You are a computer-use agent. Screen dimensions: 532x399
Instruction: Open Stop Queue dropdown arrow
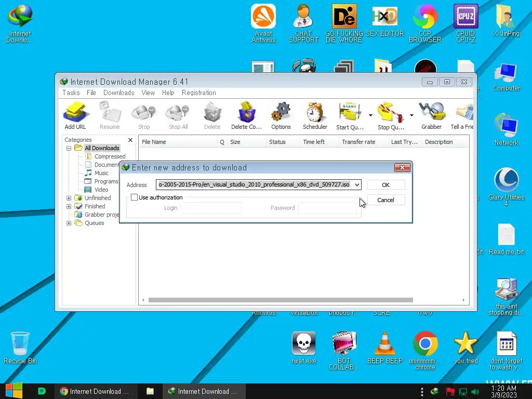pos(411,115)
